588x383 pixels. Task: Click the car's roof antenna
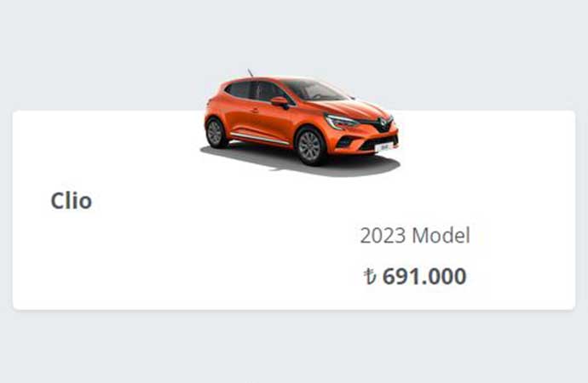[250, 72]
